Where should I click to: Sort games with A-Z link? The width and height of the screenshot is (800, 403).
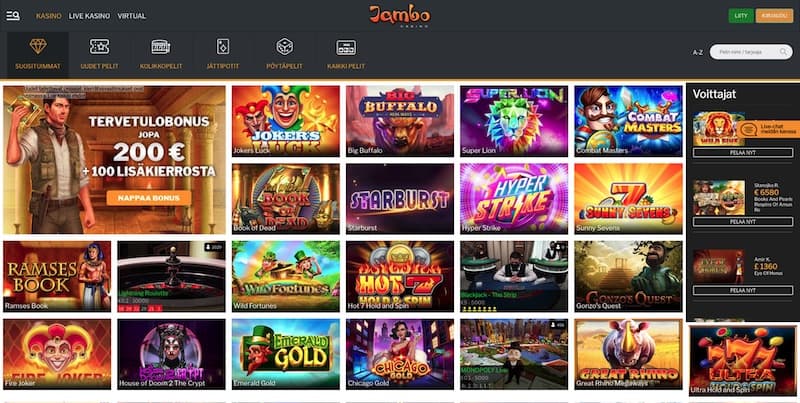point(697,52)
